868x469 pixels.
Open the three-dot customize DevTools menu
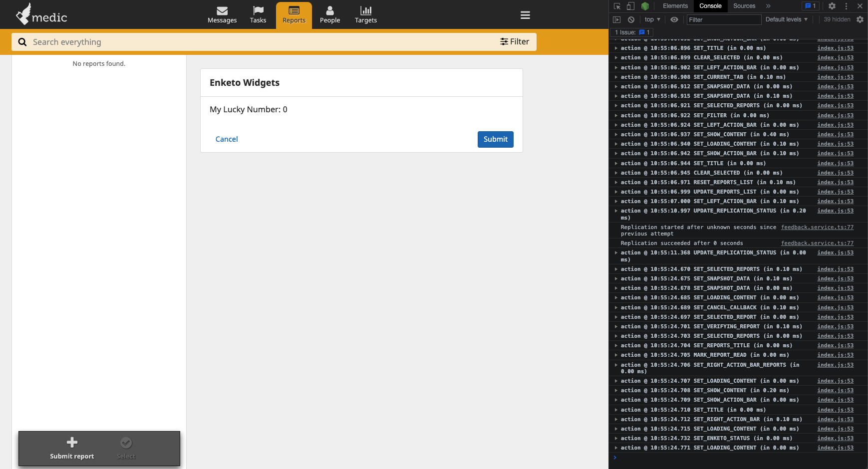pos(846,6)
